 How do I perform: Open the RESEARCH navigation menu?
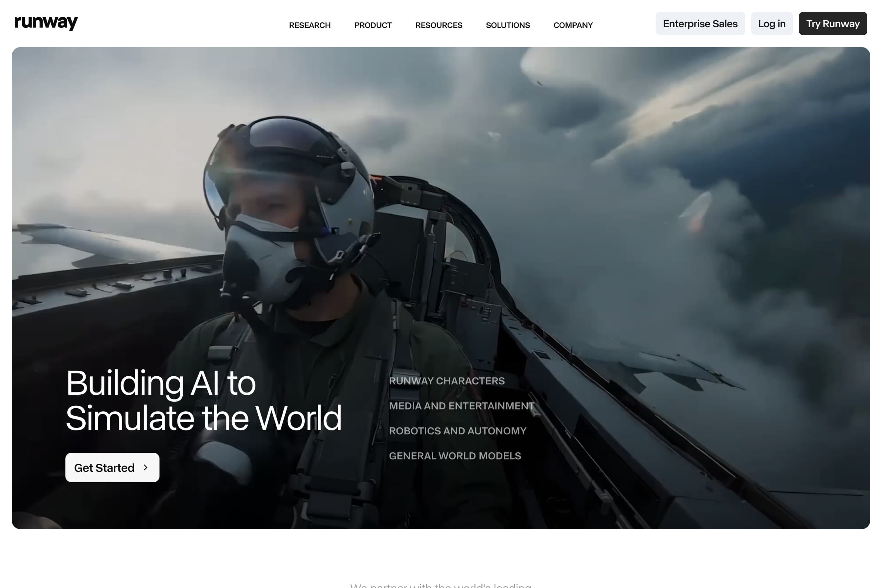point(309,25)
